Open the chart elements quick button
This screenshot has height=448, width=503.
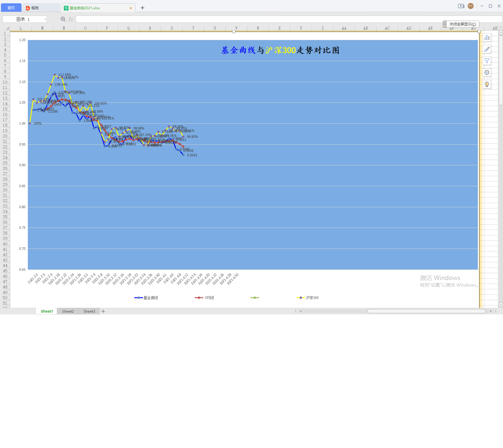[x=487, y=38]
